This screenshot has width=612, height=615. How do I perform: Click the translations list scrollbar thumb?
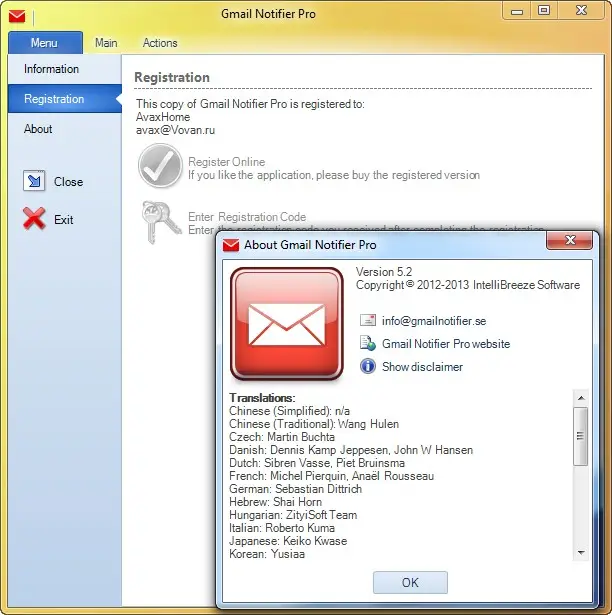[581, 436]
